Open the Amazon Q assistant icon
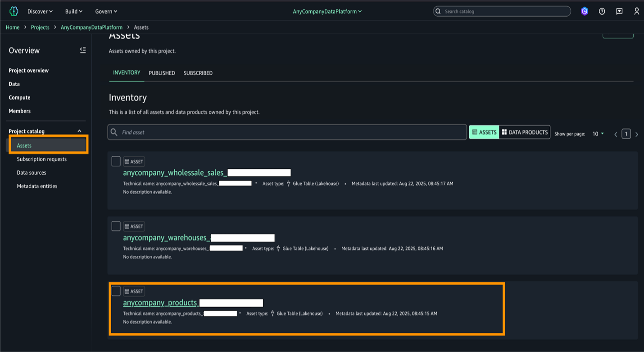This screenshot has height=353, width=644. click(585, 11)
